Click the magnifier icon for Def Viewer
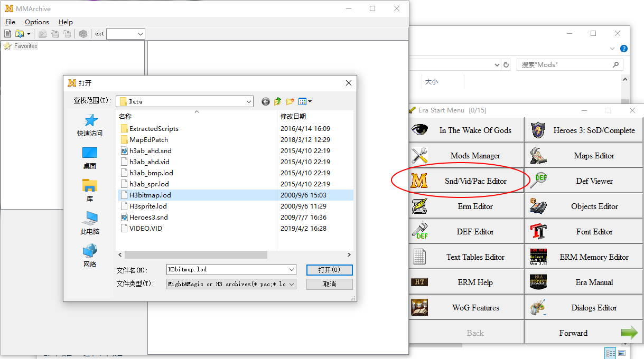 (x=538, y=181)
